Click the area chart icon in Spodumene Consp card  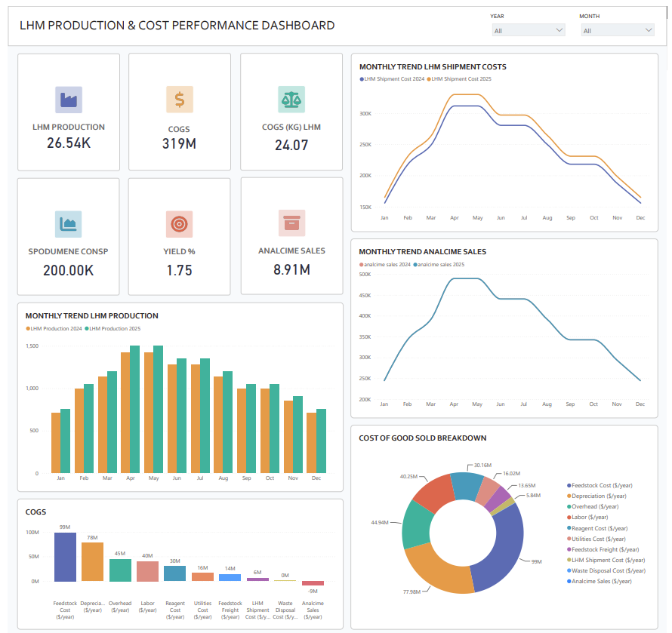click(68, 224)
